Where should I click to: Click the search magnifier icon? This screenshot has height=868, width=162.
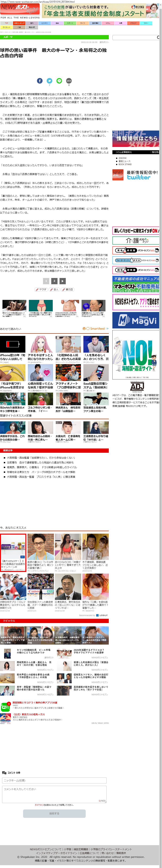(158, 37)
